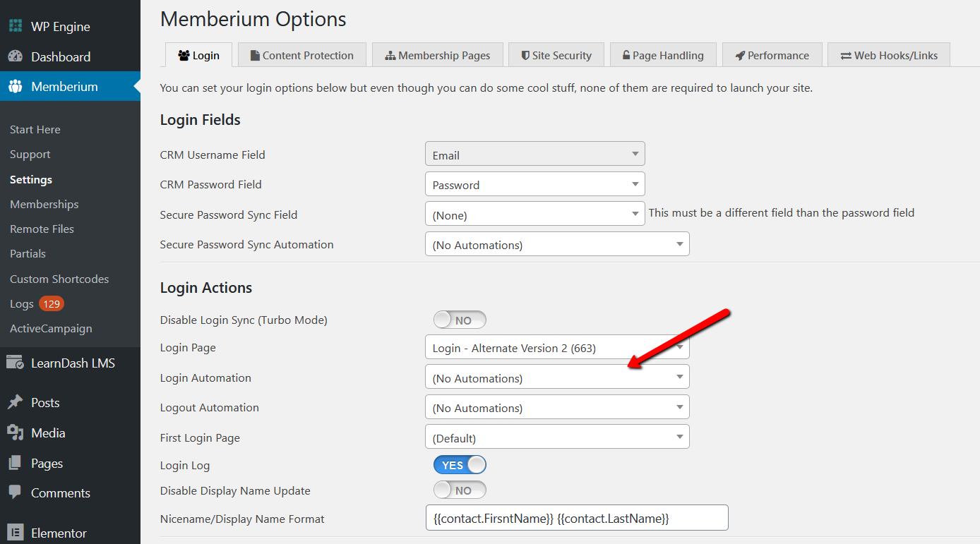This screenshot has width=980, height=544.
Task: Expand the First Login Page dropdown
Action: pyautogui.click(x=557, y=437)
